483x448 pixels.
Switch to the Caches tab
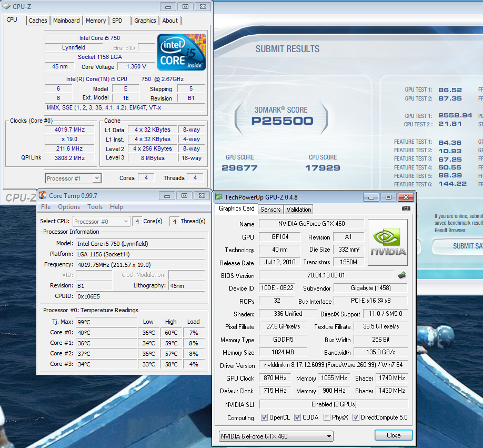click(x=38, y=21)
